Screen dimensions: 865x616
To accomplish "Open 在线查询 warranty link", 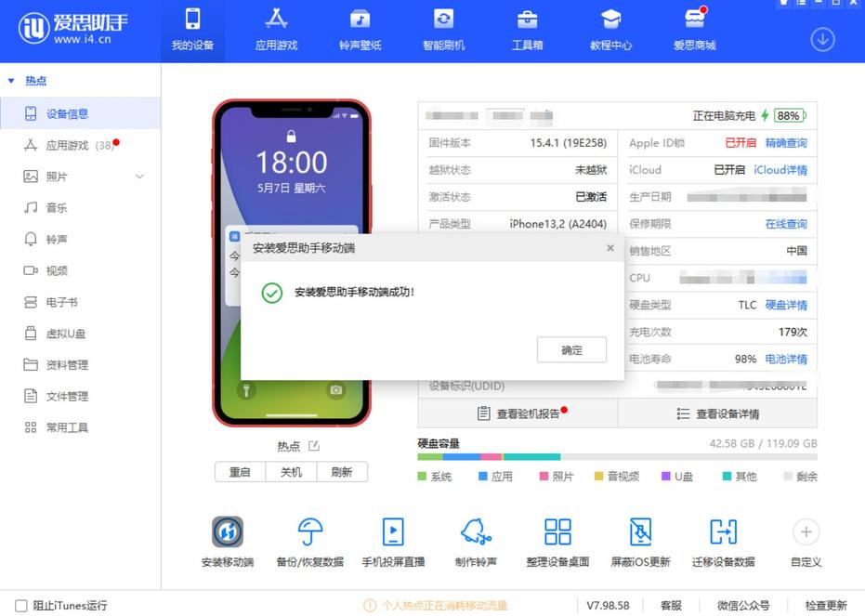I will pyautogui.click(x=786, y=224).
